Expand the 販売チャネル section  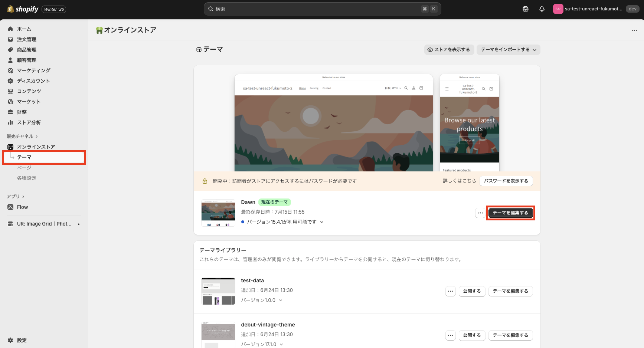[23, 136]
